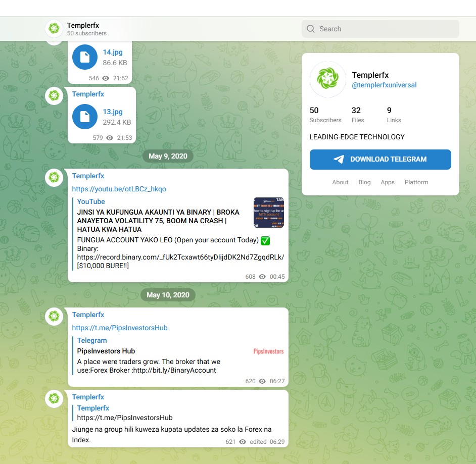476x464 pixels.
Task: Open the 14.jpg file download icon
Action: (85, 57)
